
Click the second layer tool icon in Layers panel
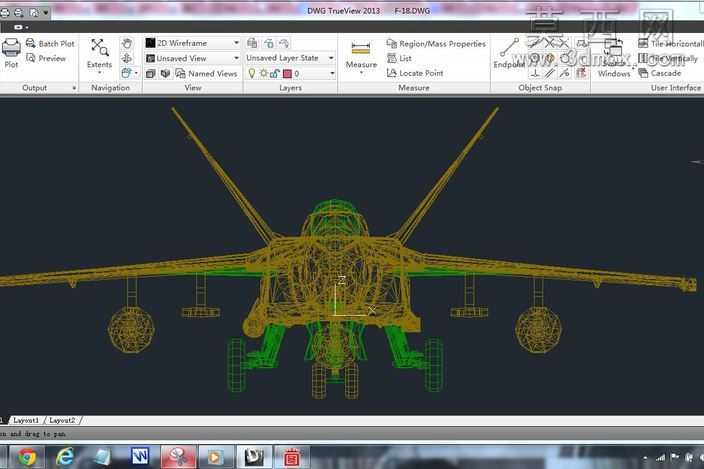[x=268, y=44]
